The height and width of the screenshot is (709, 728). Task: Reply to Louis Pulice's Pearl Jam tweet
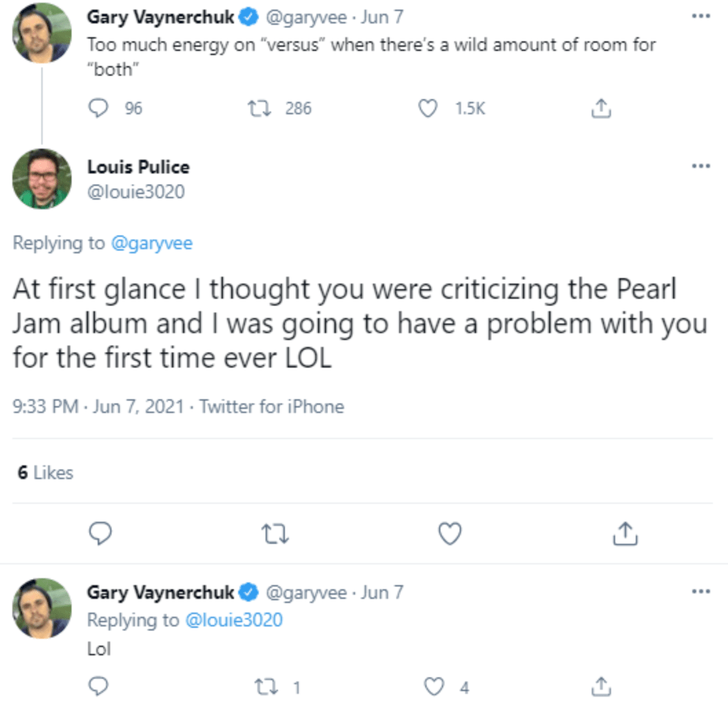pyautogui.click(x=100, y=533)
